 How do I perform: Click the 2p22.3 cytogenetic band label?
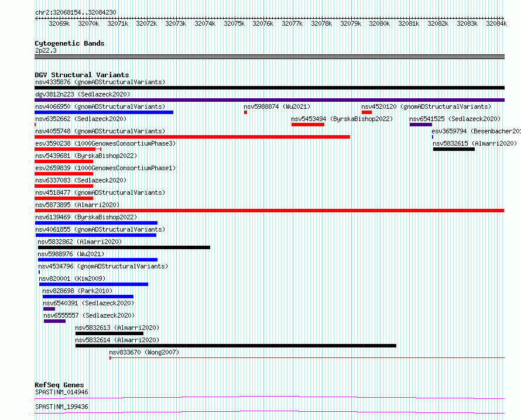coord(46,50)
